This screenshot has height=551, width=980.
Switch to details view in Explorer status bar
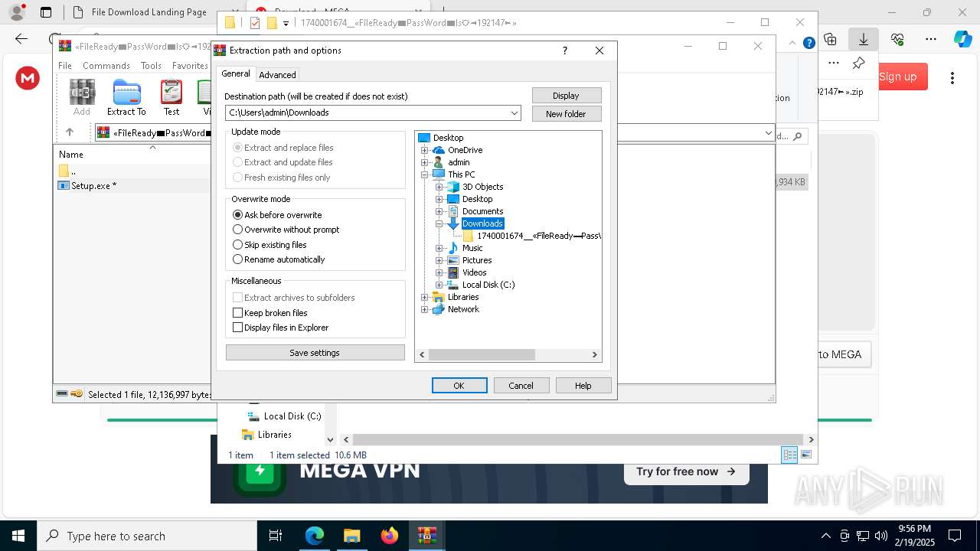[789, 455]
